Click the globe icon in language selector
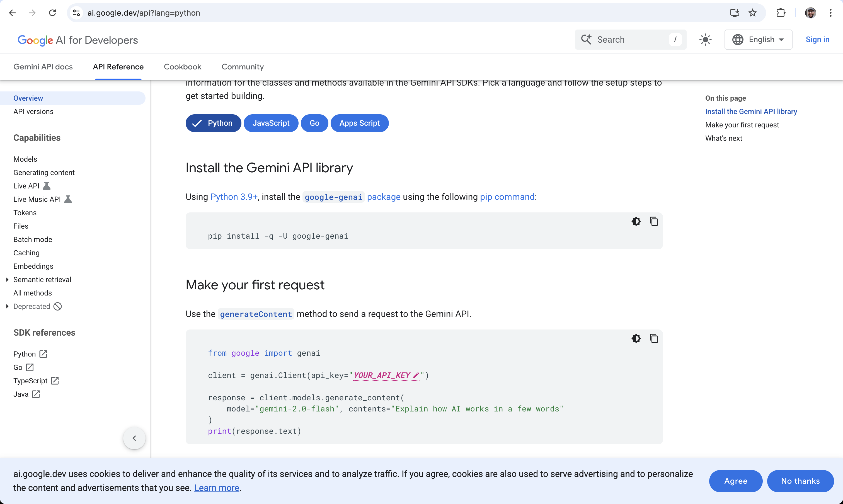843x504 pixels. point(737,40)
